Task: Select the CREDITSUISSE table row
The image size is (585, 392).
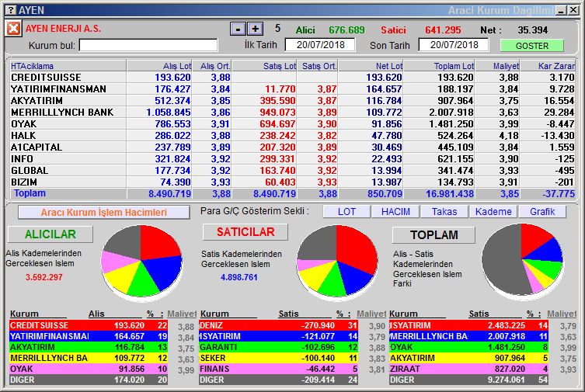Action: [292, 77]
